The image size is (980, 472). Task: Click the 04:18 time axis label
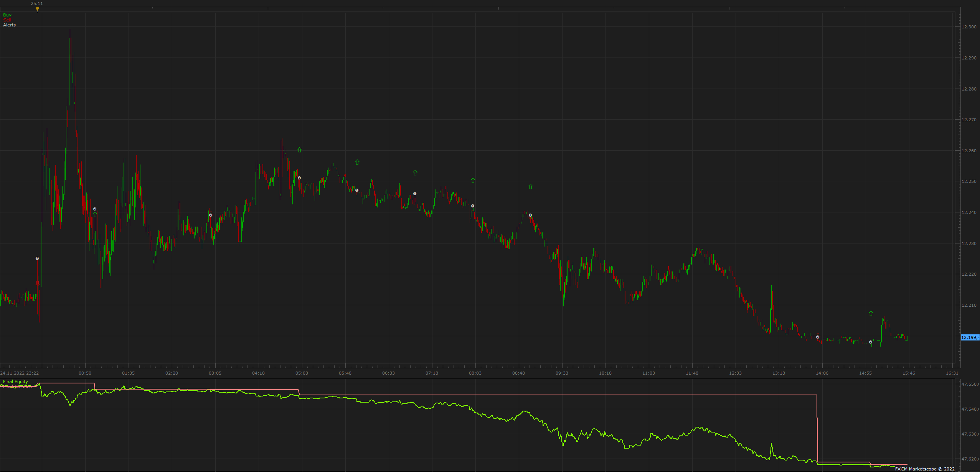(259, 373)
